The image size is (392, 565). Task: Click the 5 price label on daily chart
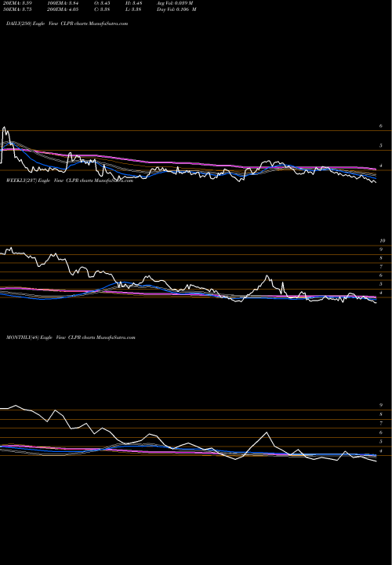pyautogui.click(x=380, y=146)
